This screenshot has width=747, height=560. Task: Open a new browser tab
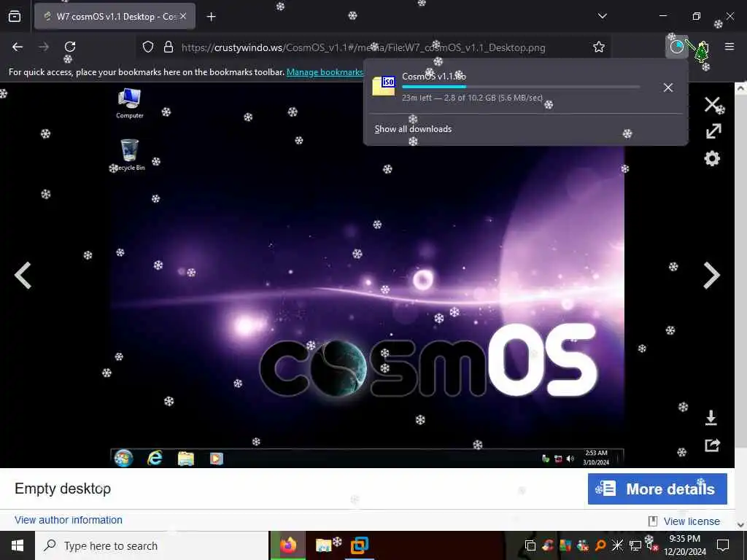[211, 17]
